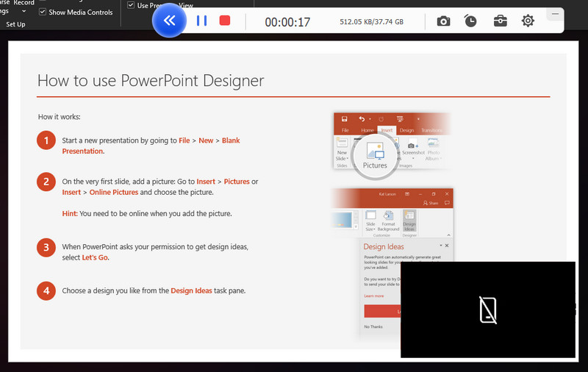Click the 'No Thanks' text in the illustration
This screenshot has height=372, width=588.
tap(373, 326)
